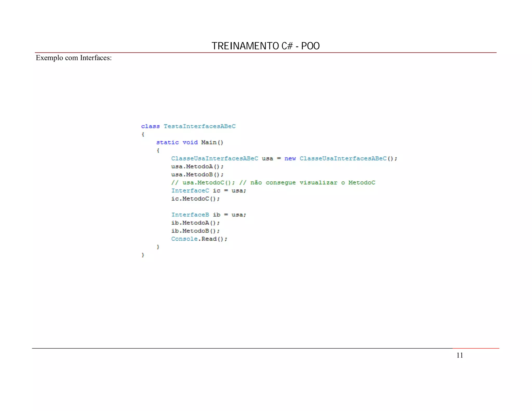Click the 'usa.MetodoB();' line
The image size is (532, 411).
tap(197, 175)
